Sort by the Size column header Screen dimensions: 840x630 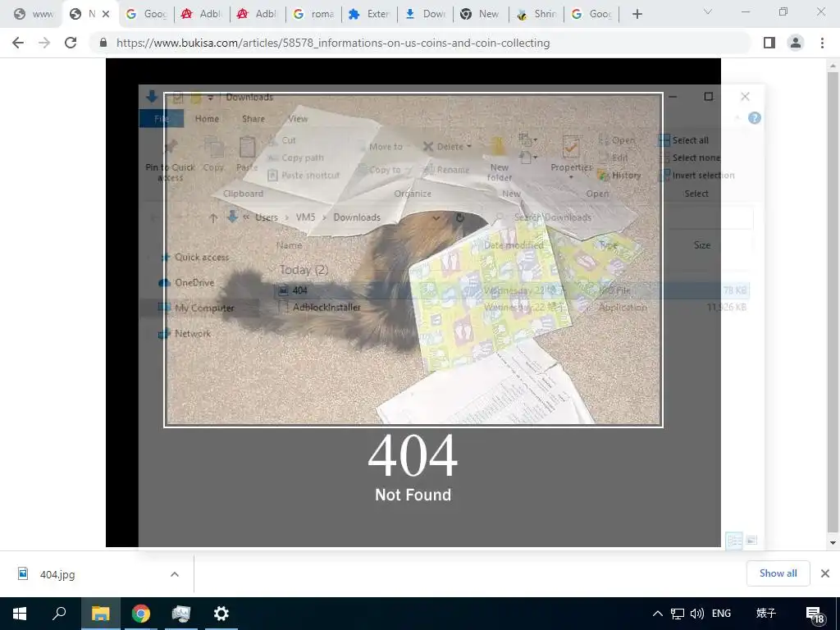(x=702, y=244)
